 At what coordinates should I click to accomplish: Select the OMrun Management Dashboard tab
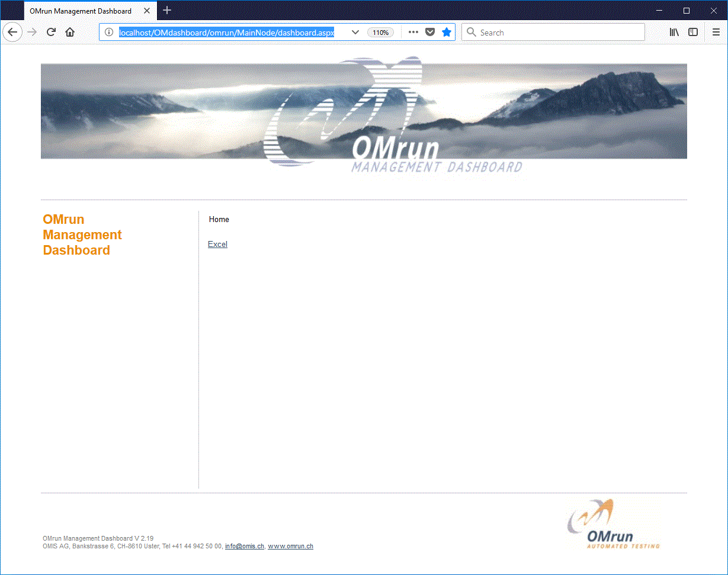pyautogui.click(x=80, y=10)
